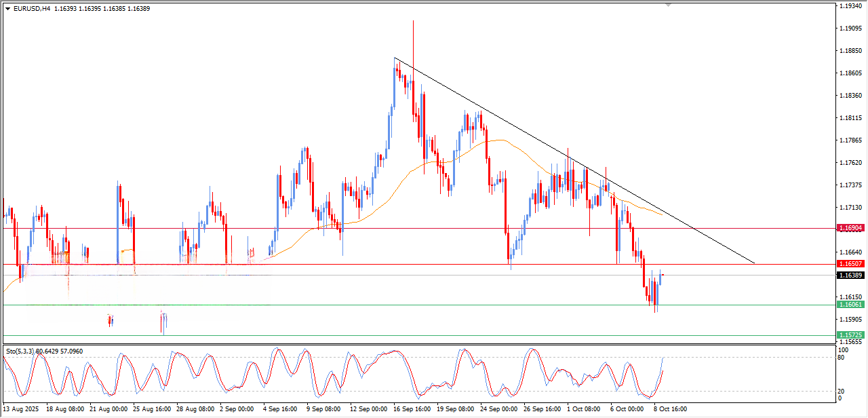The image size is (868, 418).
Task: Select the green 1.15725 price label
Action: (x=850, y=335)
